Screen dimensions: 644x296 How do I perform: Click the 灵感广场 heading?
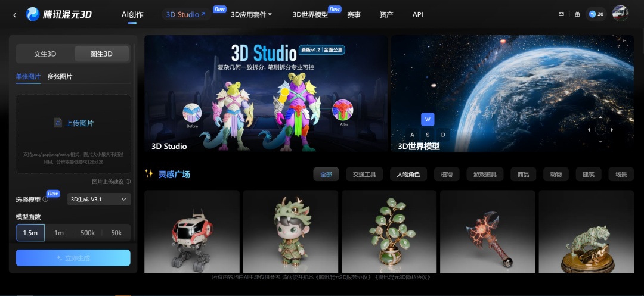174,175
